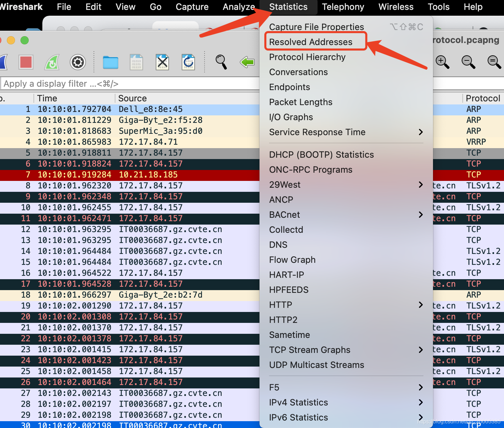
Task: Click the reload capture file icon
Action: (x=188, y=62)
